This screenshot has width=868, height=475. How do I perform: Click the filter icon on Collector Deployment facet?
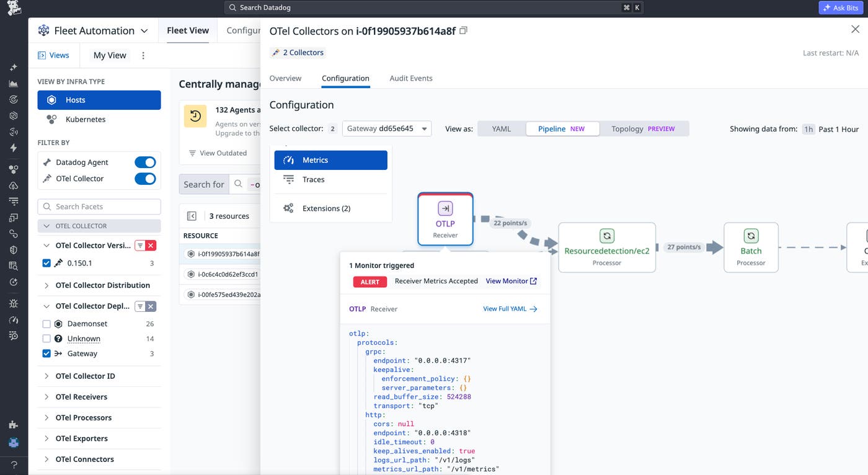point(140,306)
